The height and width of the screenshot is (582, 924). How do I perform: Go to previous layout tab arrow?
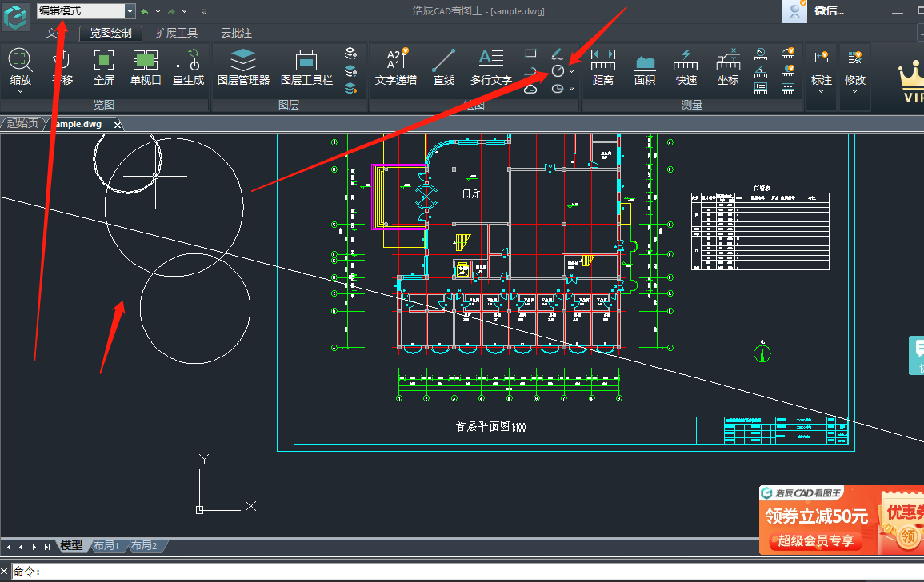22,548
